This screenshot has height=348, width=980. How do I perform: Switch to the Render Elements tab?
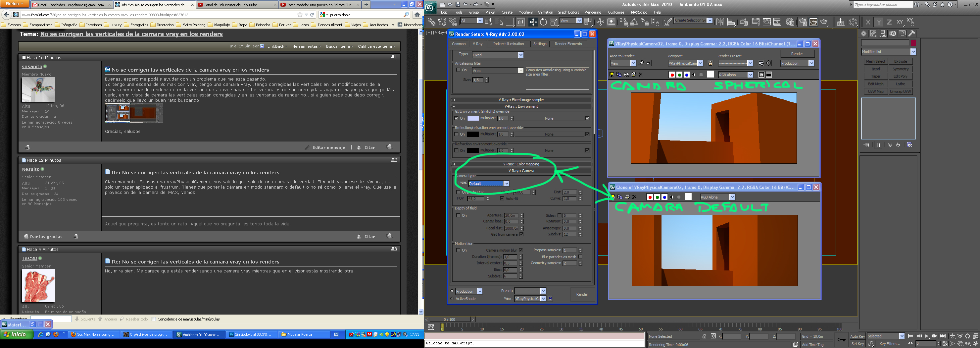point(568,44)
